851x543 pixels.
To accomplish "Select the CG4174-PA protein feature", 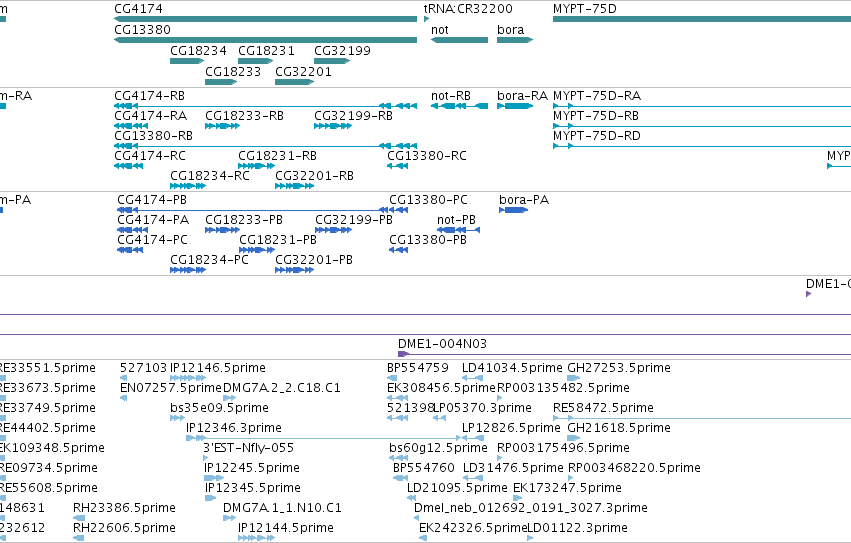I will point(132,230).
